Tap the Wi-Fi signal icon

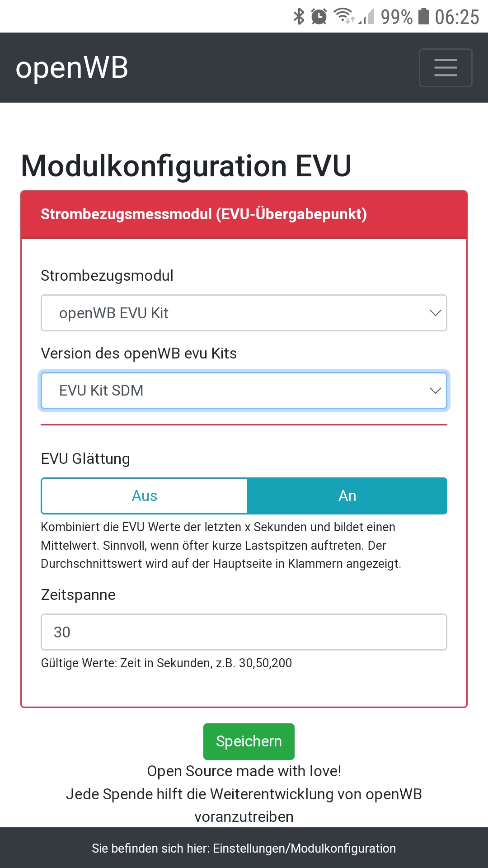coord(344,16)
